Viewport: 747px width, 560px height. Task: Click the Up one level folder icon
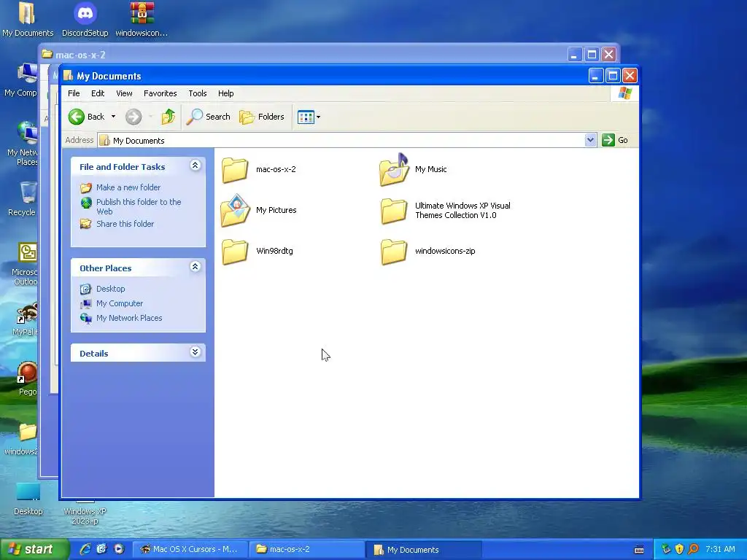pos(169,117)
